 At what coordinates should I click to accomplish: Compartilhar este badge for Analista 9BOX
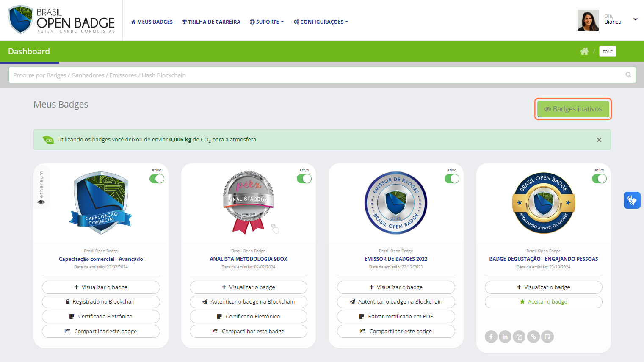pos(249,331)
